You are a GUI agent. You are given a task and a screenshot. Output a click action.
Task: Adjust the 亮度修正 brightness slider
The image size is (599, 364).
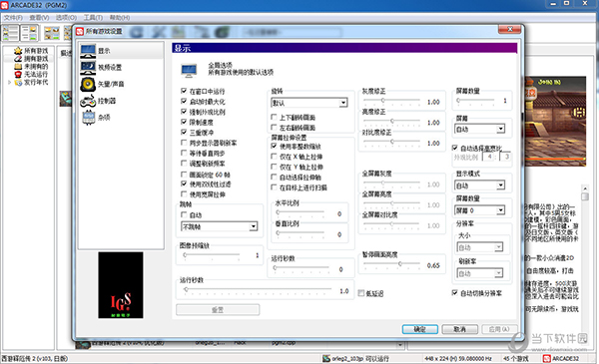pos(391,121)
